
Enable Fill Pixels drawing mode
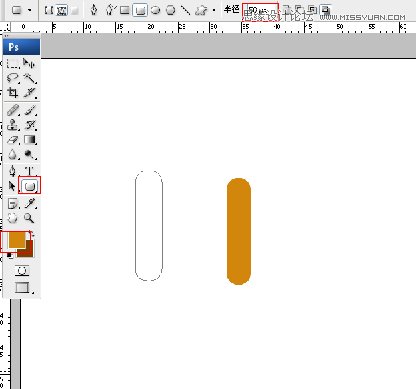coord(74,10)
